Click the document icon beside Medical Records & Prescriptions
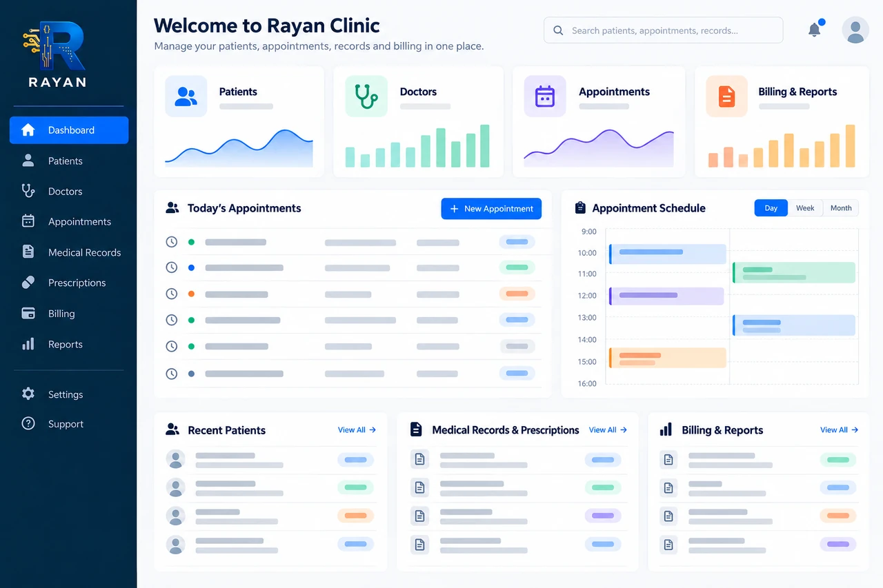The image size is (883, 588). pyautogui.click(x=416, y=429)
